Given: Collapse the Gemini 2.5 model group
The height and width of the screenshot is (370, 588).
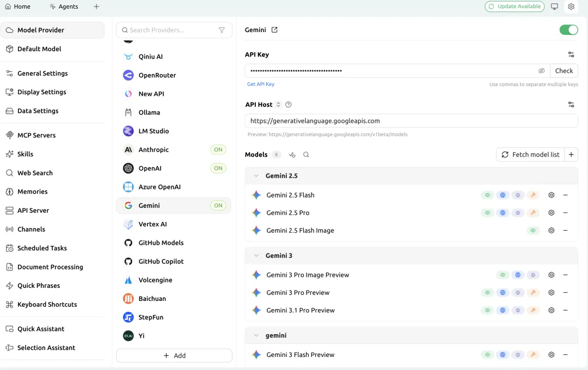Looking at the screenshot, I should 256,176.
